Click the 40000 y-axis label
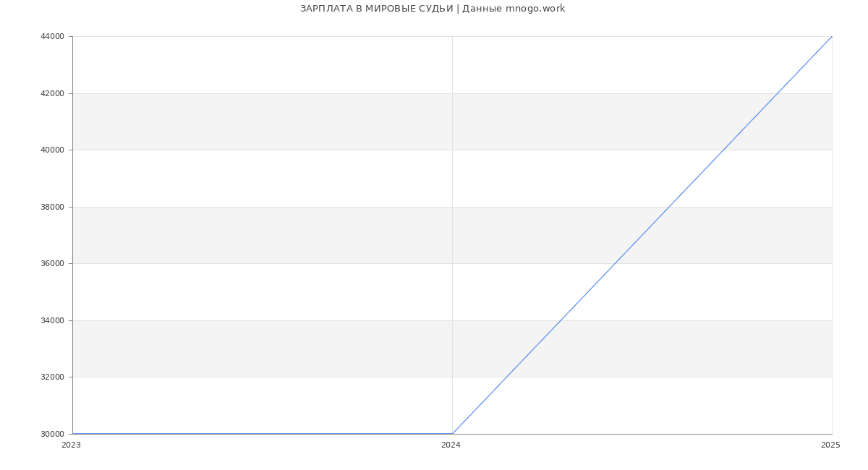This screenshot has height=470, width=868. (53, 150)
